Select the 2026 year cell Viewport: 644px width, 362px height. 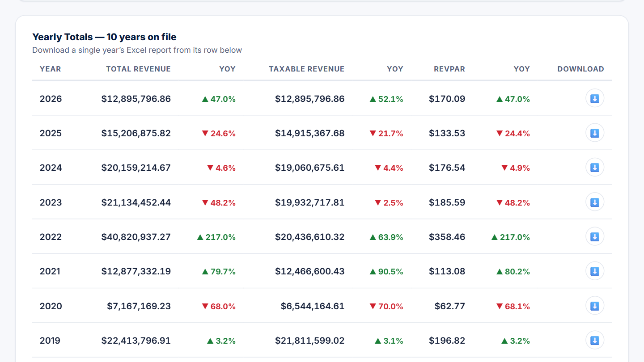pos(51,99)
